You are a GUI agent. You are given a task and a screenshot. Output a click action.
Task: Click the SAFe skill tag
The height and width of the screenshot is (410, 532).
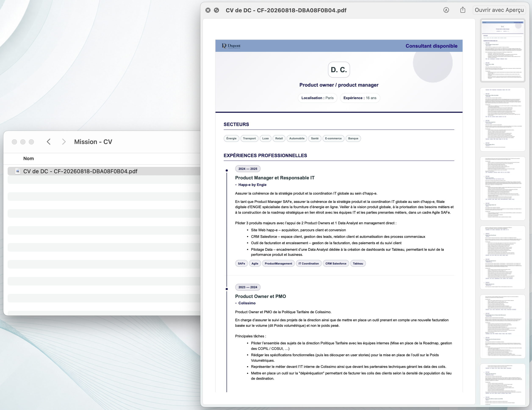pos(241,264)
